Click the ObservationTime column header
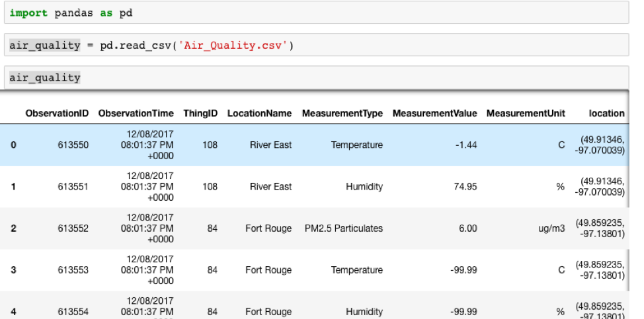 136,113
